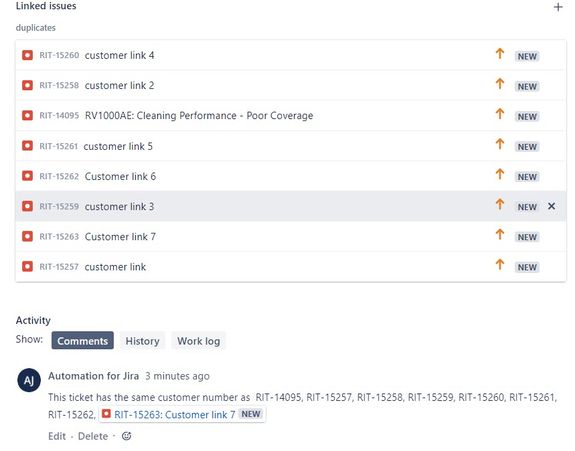Click 'Customer link 6' summary text
Screen dimensions: 575x451
click(120, 176)
